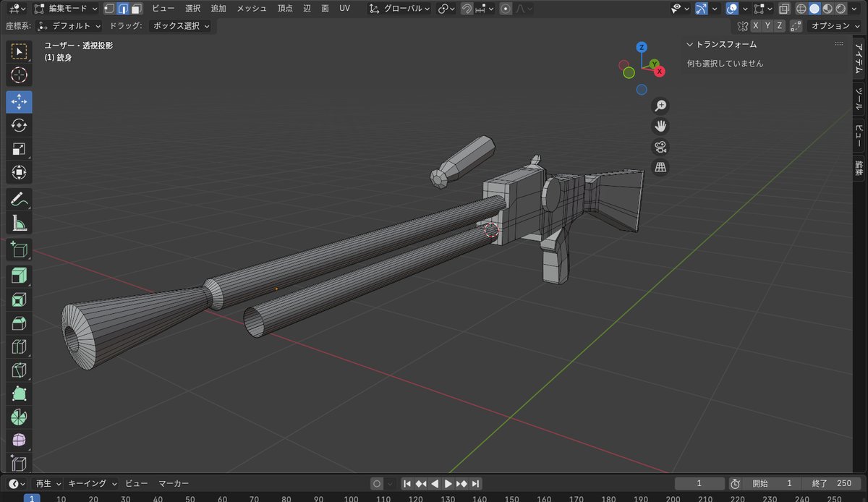Select the Smooth vertices tool
Image resolution: width=868 pixels, height=502 pixels.
19,441
